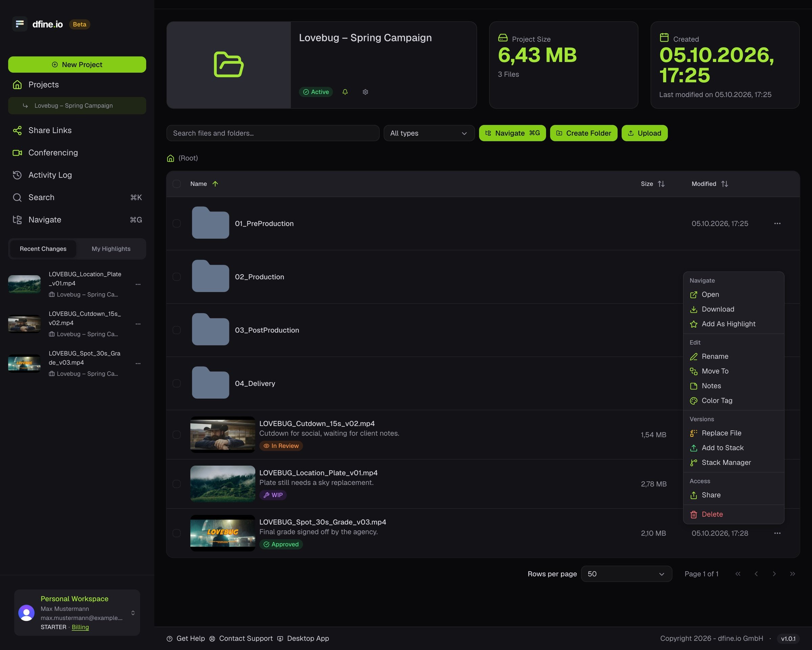Choose Rename in the context menu
This screenshot has height=650, width=812.
point(733,356)
